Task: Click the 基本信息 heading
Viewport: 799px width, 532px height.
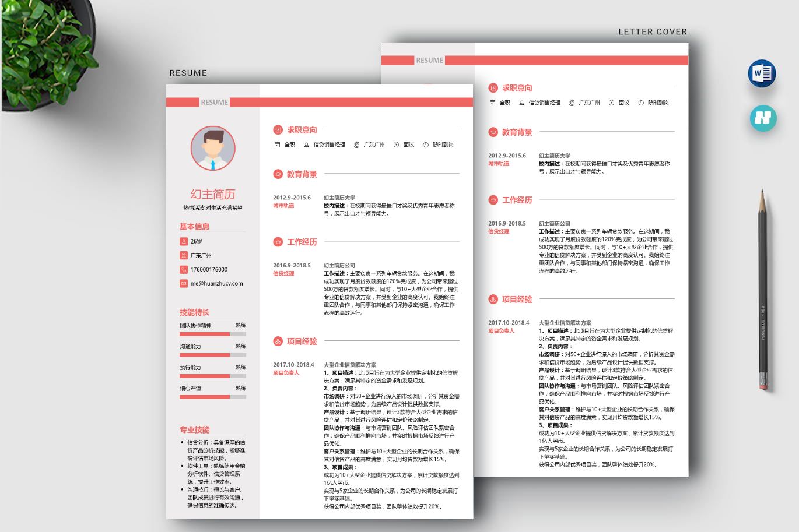Action: click(194, 227)
